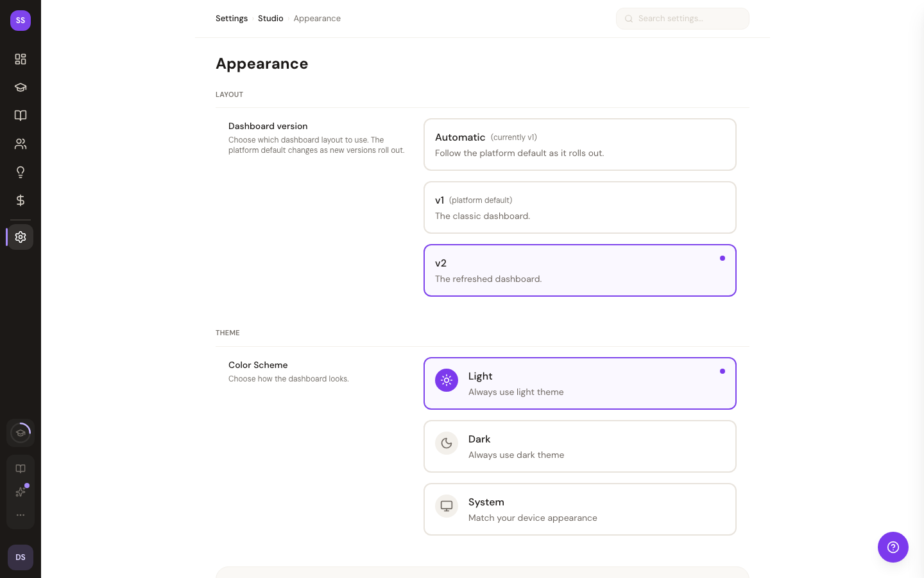Select the v1 classic dashboard option
The image size is (924, 578).
pos(579,207)
